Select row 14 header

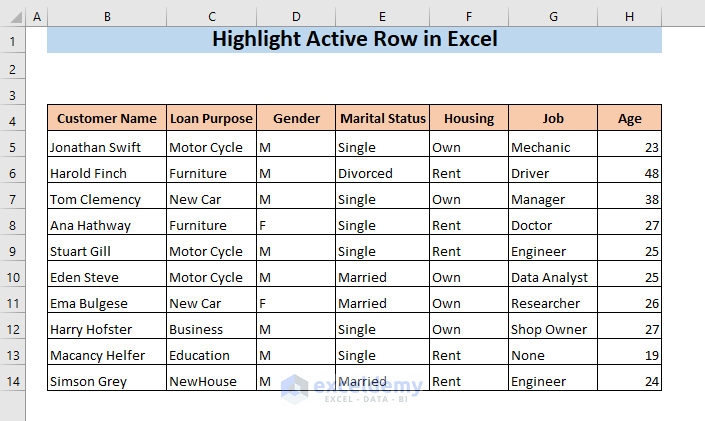pos(12,381)
